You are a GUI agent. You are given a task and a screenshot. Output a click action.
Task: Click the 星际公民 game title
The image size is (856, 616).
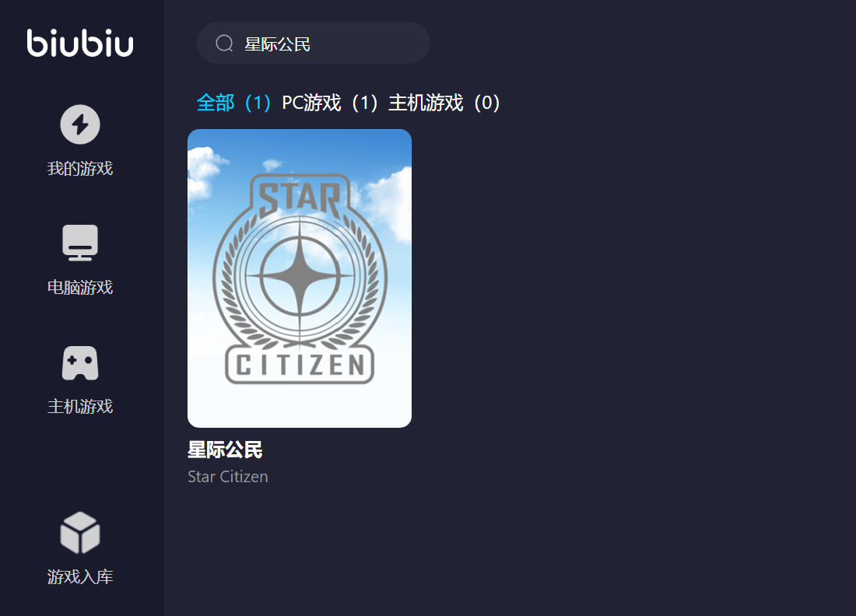pos(225,450)
